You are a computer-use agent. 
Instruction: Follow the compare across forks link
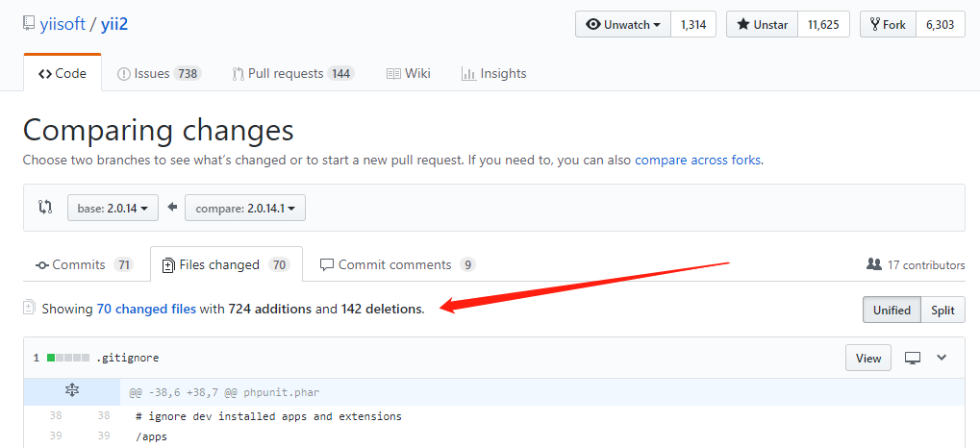[697, 160]
